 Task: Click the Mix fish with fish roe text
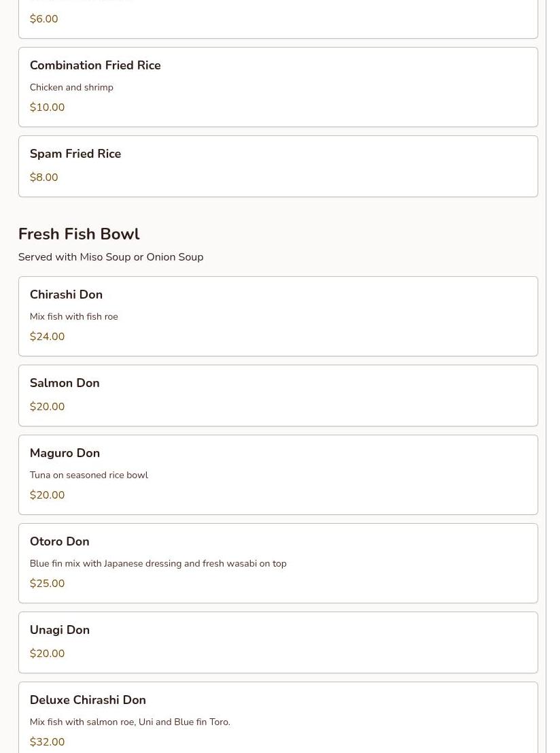[x=73, y=316]
